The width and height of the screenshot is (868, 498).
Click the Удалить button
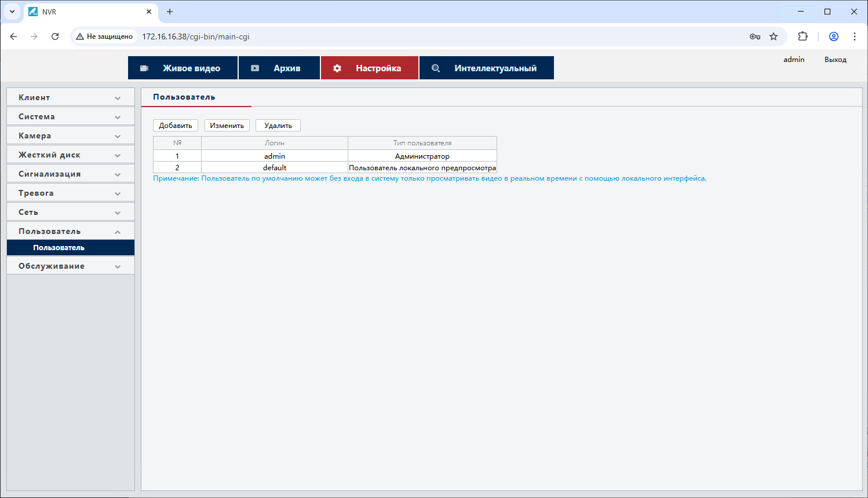tap(278, 126)
